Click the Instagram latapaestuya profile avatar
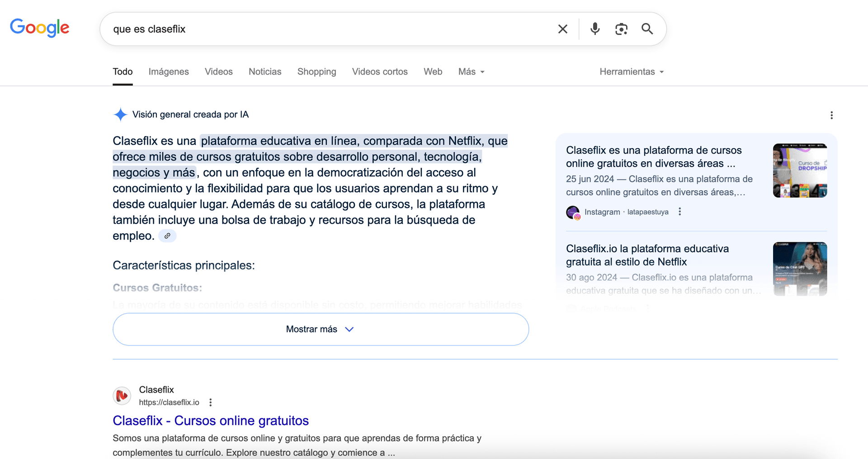868x459 pixels. click(x=573, y=212)
